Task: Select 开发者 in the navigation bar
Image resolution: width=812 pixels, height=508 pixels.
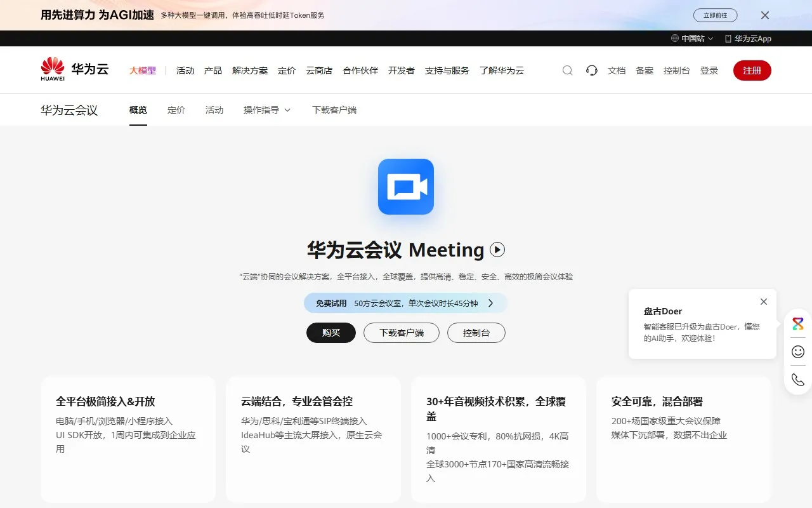Action: [x=401, y=70]
